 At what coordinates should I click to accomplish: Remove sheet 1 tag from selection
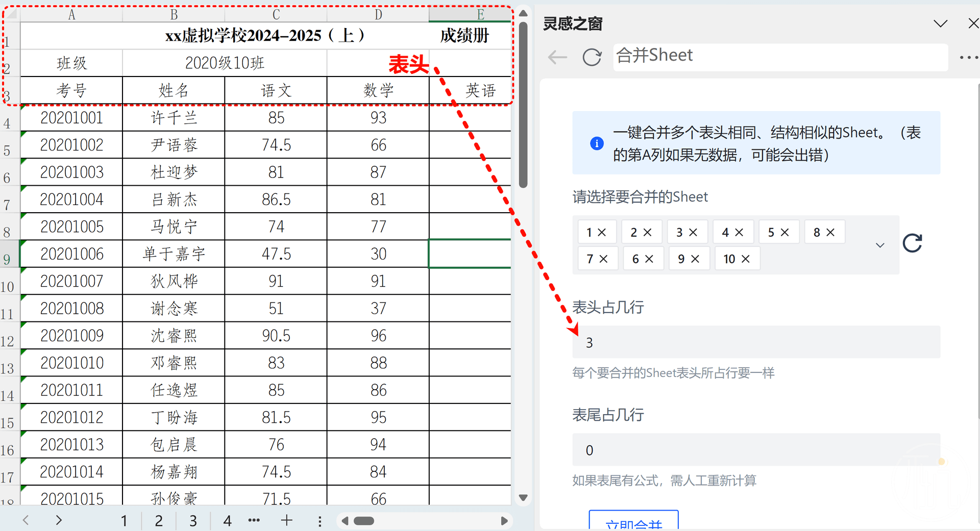point(602,233)
